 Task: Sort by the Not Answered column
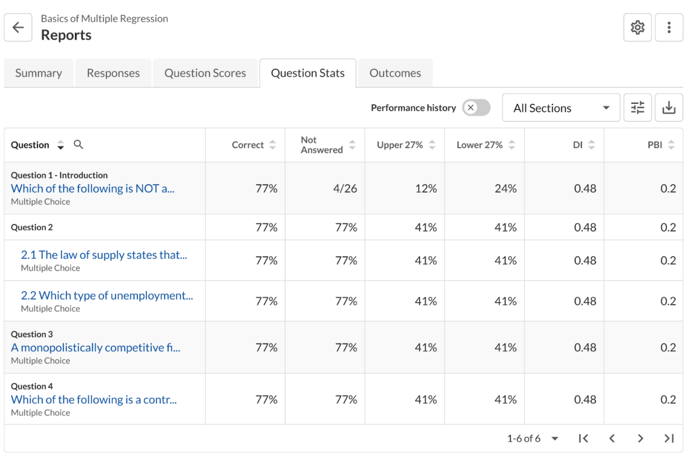pyautogui.click(x=352, y=145)
